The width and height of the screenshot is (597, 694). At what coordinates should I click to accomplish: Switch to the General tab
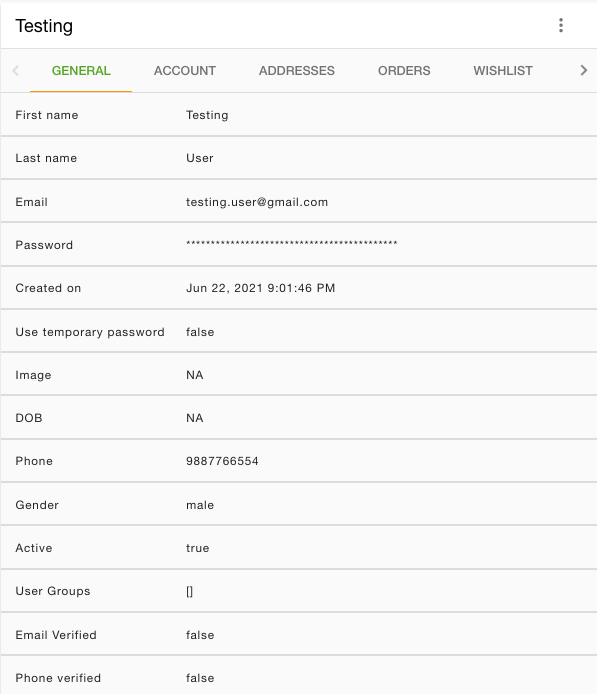pyautogui.click(x=81, y=71)
